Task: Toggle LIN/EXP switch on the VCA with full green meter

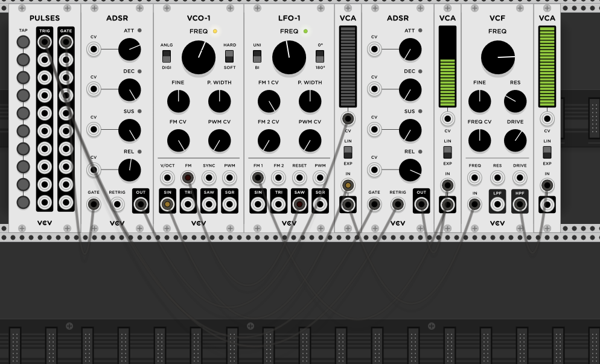Action: (547, 152)
